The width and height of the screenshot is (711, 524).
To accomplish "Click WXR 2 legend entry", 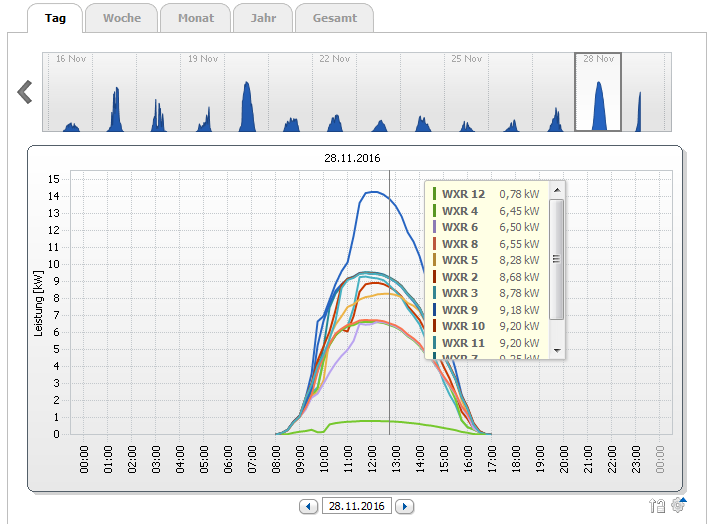I will 487,277.
